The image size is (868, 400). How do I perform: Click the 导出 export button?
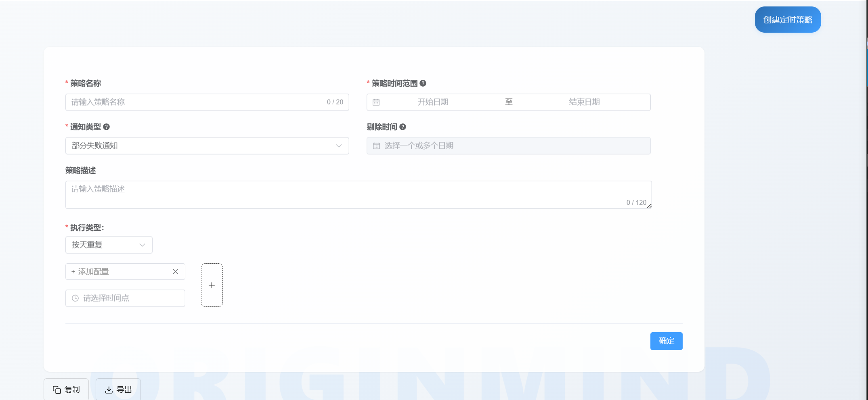(118, 389)
